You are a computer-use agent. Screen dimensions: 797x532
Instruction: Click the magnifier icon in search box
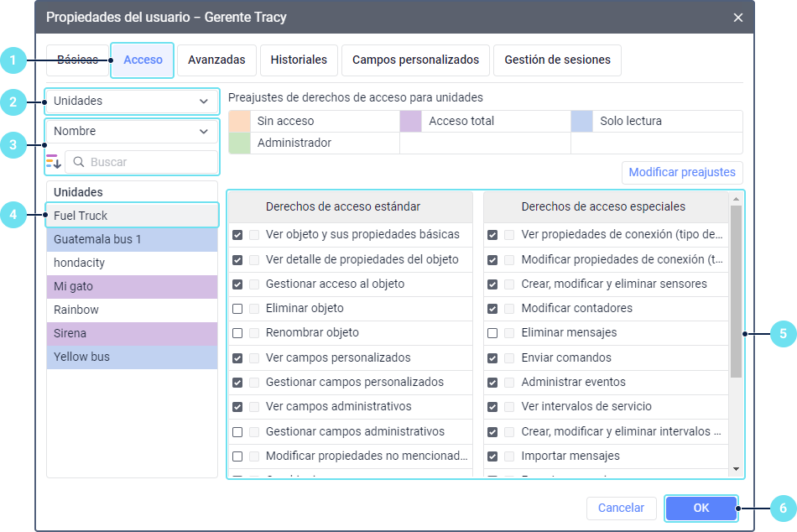(x=79, y=162)
